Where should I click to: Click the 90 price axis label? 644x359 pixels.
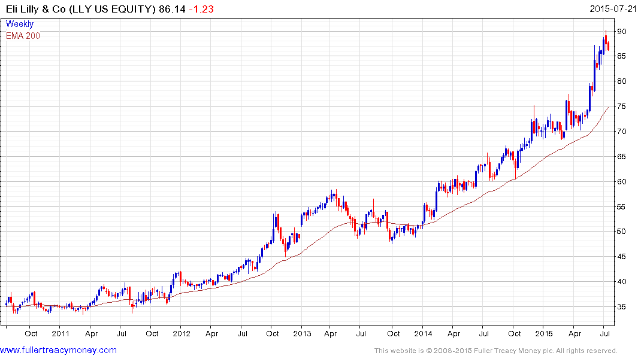pyautogui.click(x=621, y=32)
